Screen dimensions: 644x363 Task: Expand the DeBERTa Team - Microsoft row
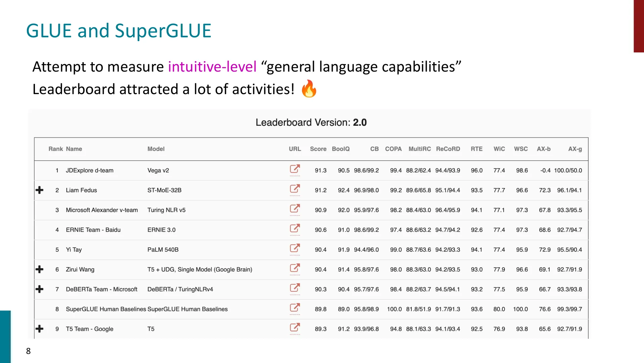[40, 289]
